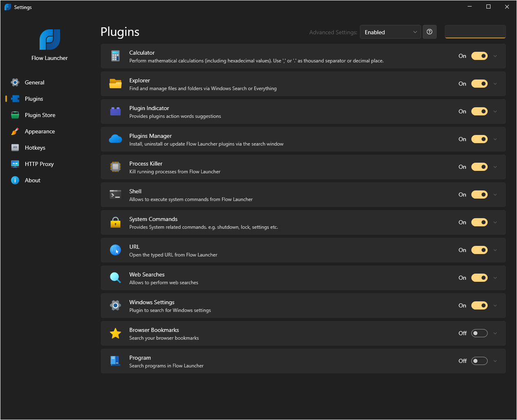Toggle the Plugin Indicator switch off

[479, 111]
